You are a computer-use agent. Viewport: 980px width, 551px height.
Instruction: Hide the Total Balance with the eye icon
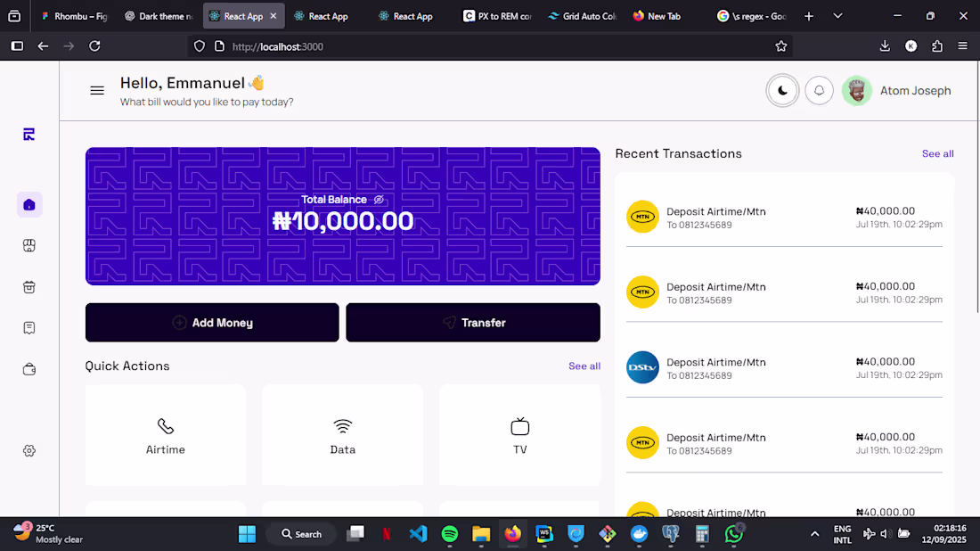tap(379, 200)
